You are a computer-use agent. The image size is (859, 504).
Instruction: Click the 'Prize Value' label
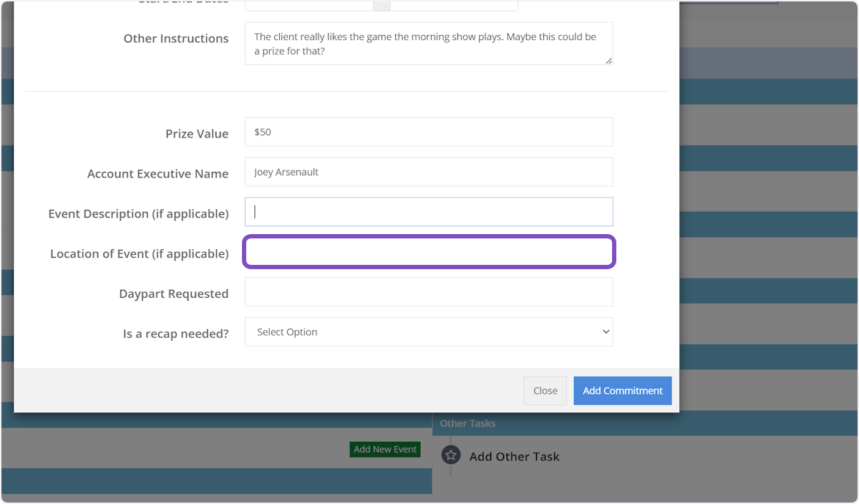[197, 134]
